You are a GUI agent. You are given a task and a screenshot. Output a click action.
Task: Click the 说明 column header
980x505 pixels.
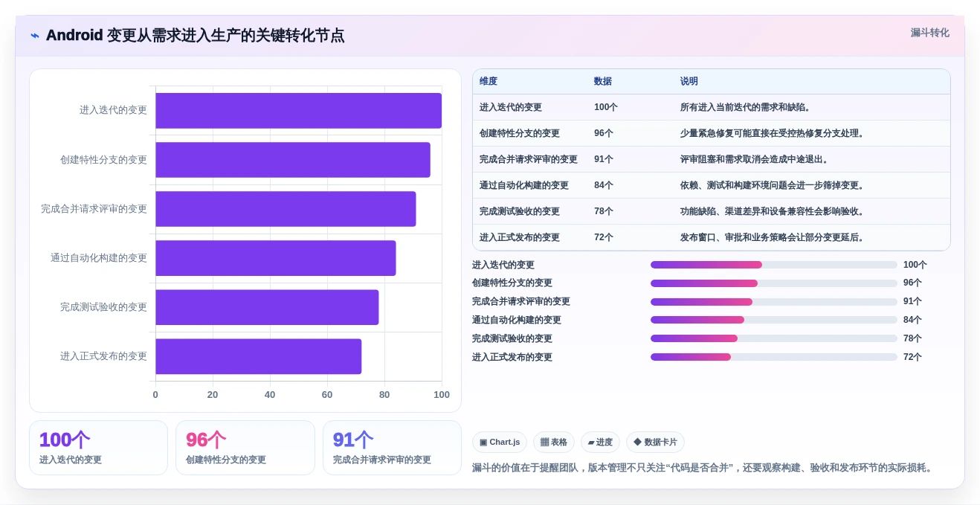pos(689,82)
